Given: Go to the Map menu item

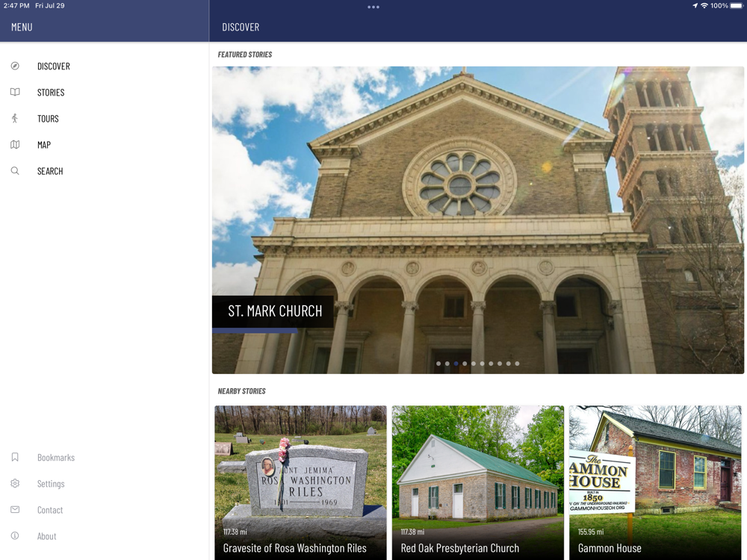Looking at the screenshot, I should tap(44, 145).
